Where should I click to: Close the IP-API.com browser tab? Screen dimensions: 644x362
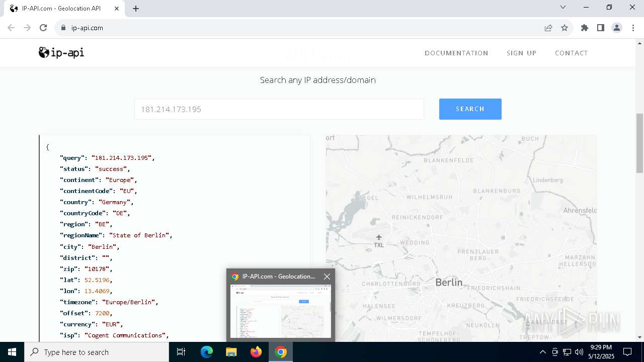click(117, 9)
